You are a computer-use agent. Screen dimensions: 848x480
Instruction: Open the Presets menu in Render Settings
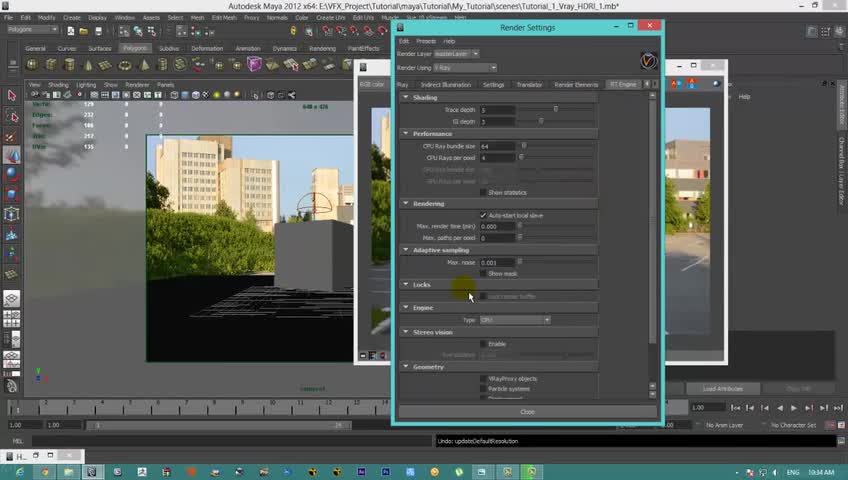pos(425,41)
